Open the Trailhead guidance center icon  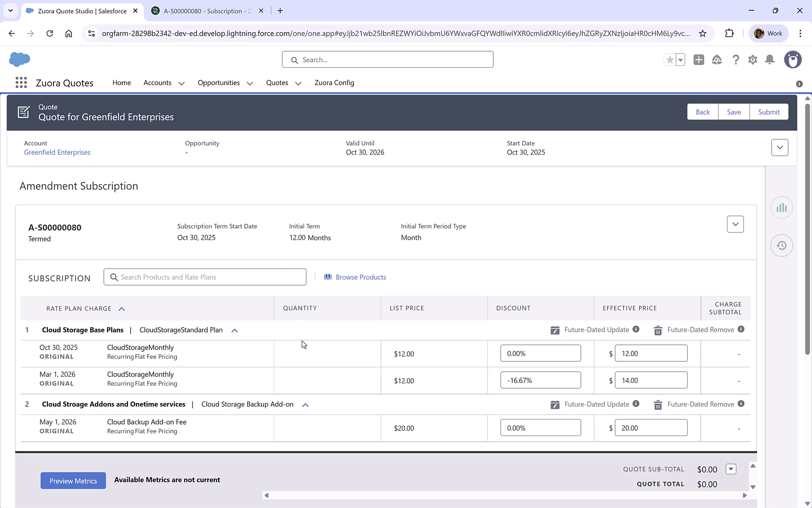point(717,60)
